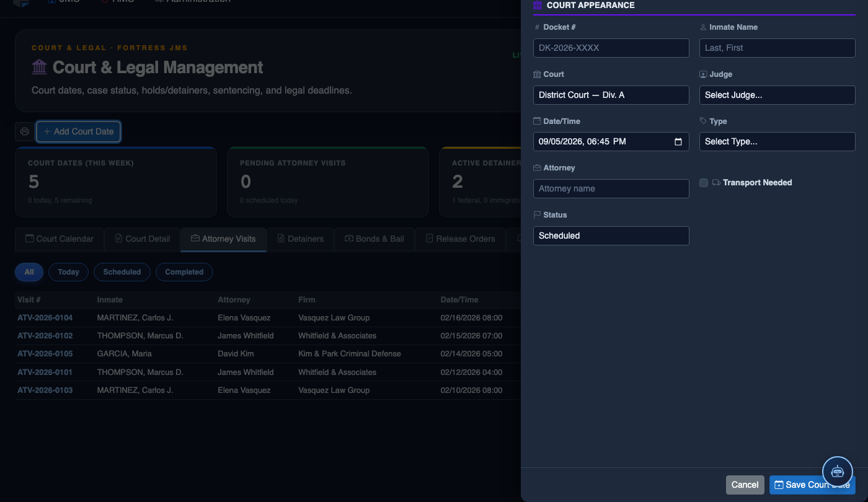This screenshot has width=868, height=502.
Task: Click the calendar picker icon in Date/Time
Action: point(678,141)
